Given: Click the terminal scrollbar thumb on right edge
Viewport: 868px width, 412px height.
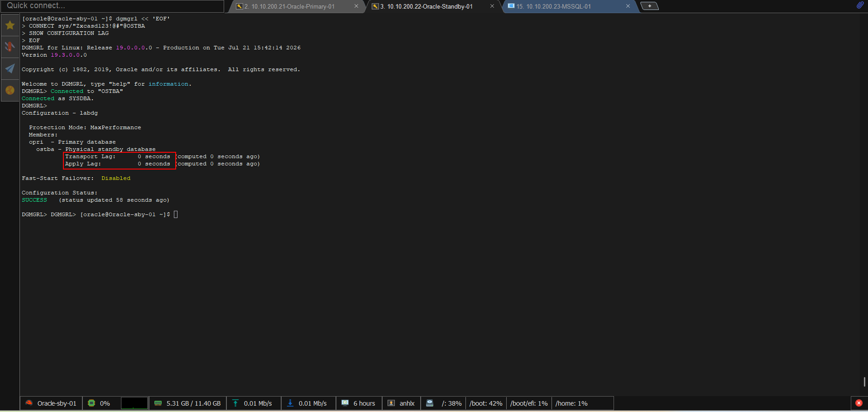Looking at the screenshot, I should point(864,382).
